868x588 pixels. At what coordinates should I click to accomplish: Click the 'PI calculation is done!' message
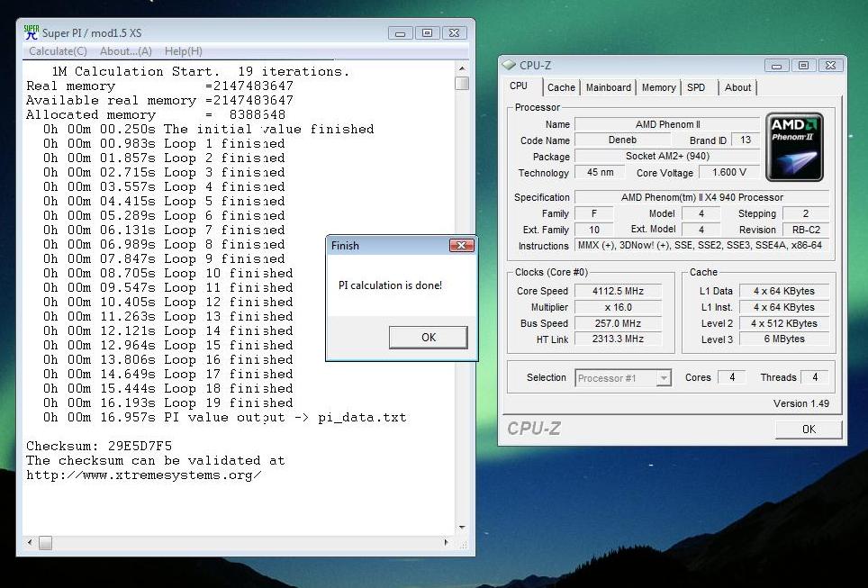pyautogui.click(x=390, y=285)
